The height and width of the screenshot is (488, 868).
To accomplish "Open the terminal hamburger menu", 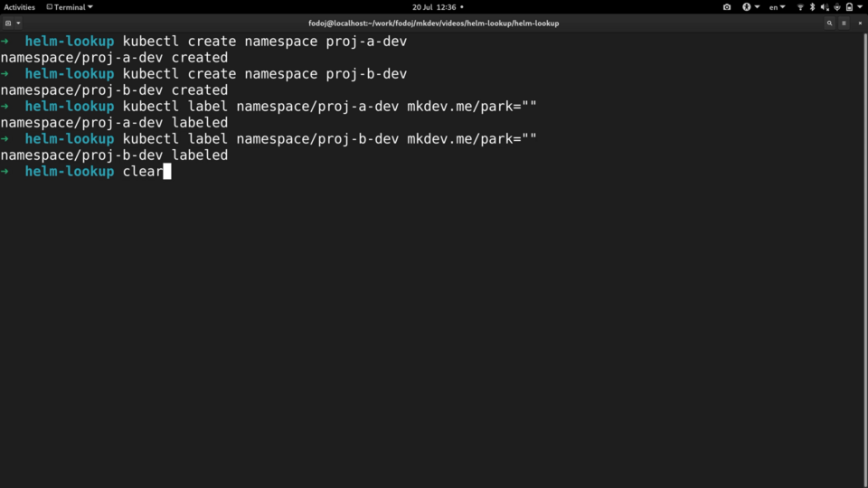I will 843,23.
